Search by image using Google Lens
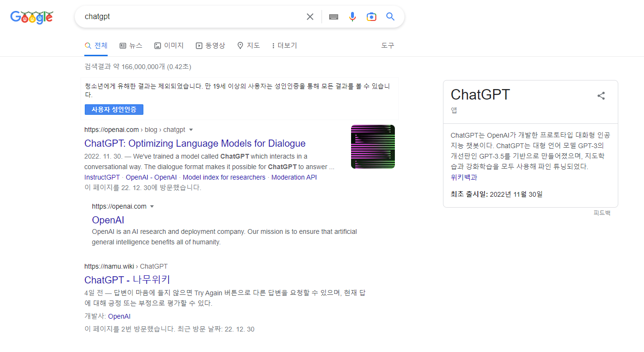This screenshot has width=644, height=352. 372,17
